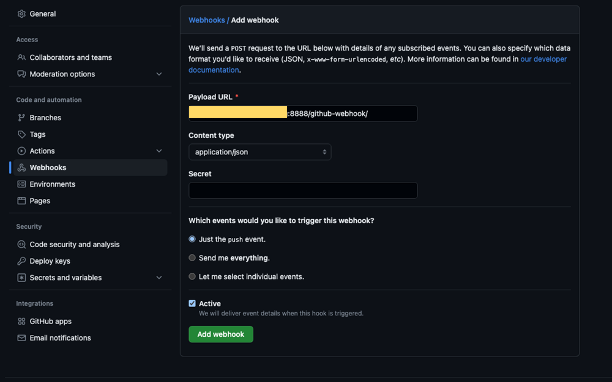Click the 'Access' section label
612x382 pixels.
click(27, 40)
